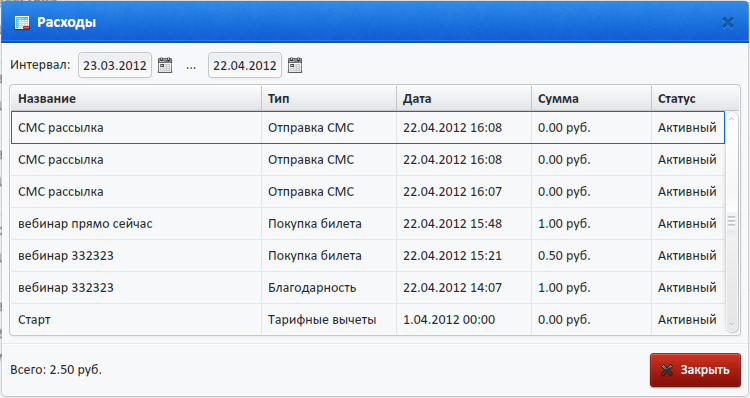This screenshot has height=398, width=750.
Task: Sort table by Тип column header
Action: (329, 99)
